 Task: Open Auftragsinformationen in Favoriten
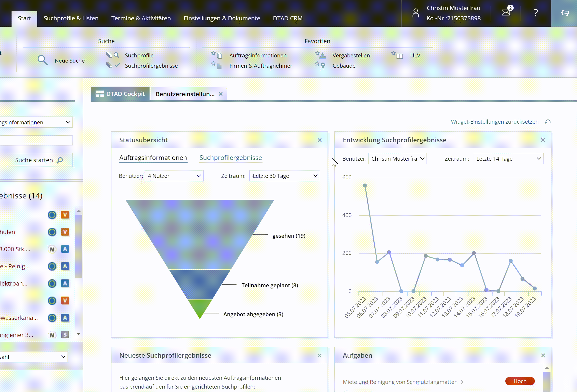pos(258,55)
